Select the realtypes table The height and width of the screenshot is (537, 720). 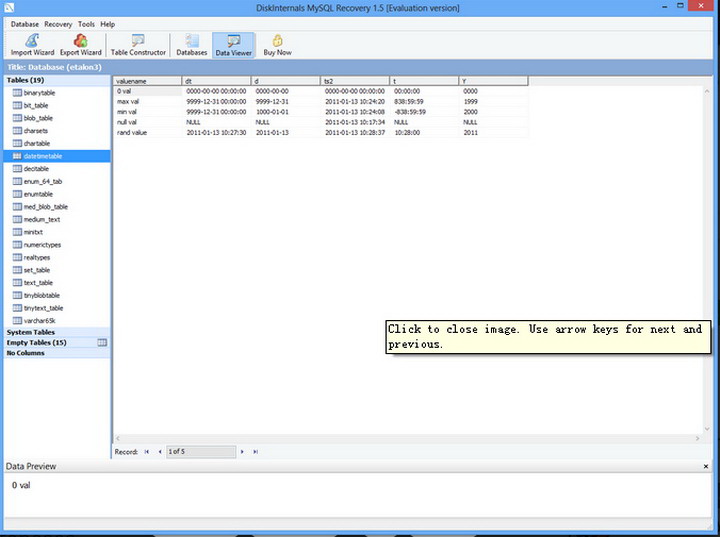pos(36,257)
